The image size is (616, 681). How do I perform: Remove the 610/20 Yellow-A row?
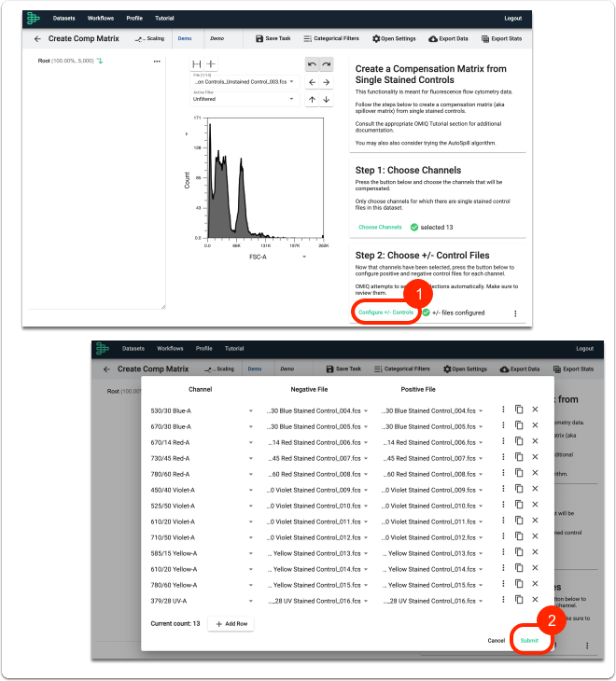click(x=535, y=567)
